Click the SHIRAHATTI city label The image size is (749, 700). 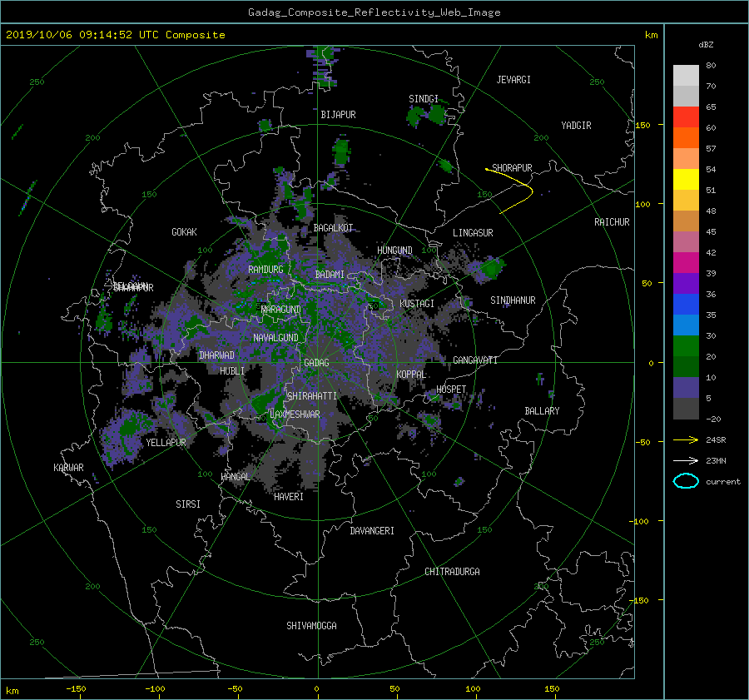(312, 396)
